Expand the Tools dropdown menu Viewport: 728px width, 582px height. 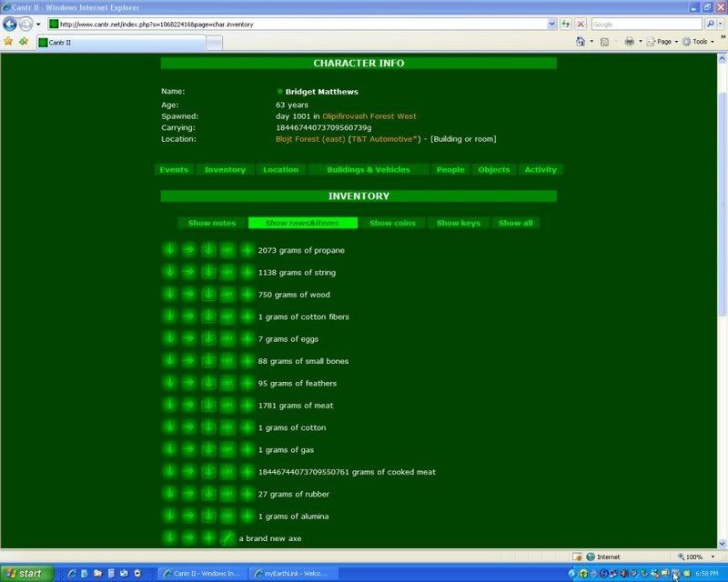699,42
